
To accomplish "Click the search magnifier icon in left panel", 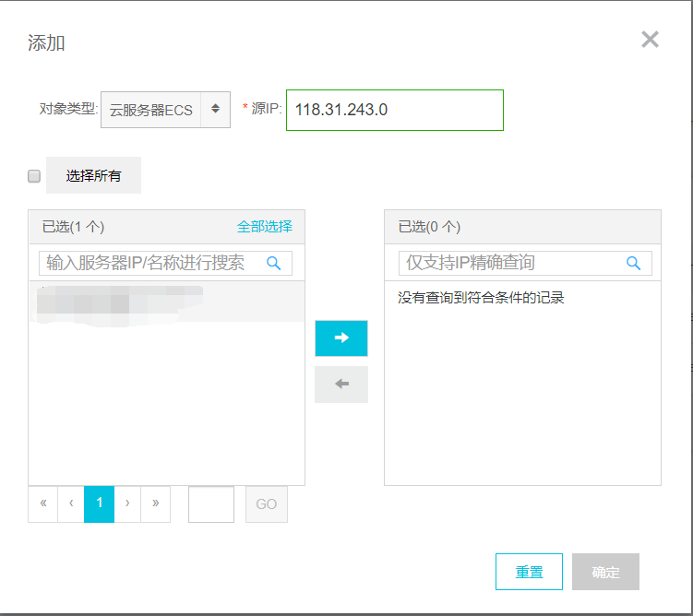I will (273, 263).
